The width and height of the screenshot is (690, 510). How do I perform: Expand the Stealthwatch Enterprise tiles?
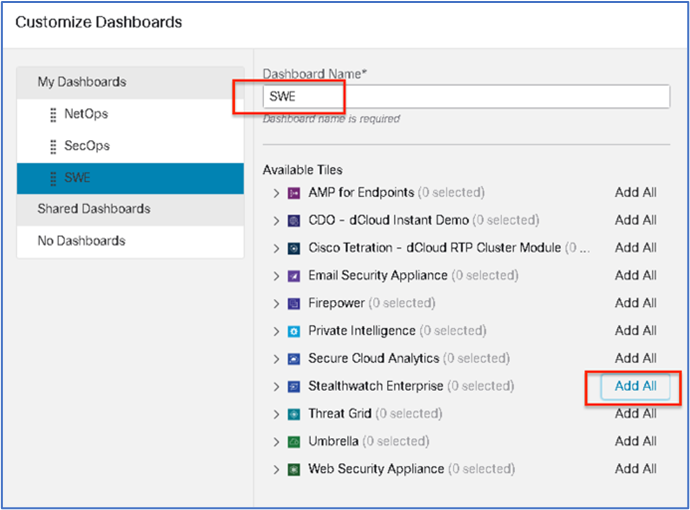pyautogui.click(x=276, y=387)
